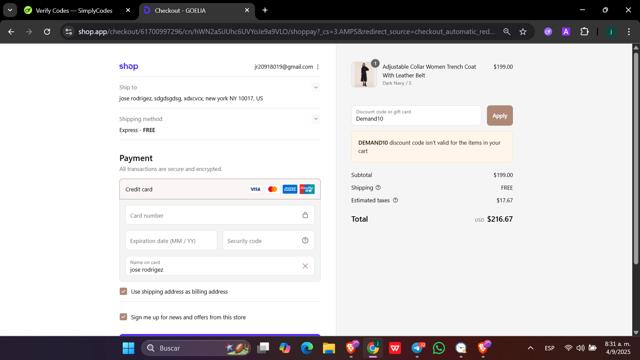This screenshot has width=640, height=360.
Task: Open the purple 'A' extension
Action: click(566, 31)
